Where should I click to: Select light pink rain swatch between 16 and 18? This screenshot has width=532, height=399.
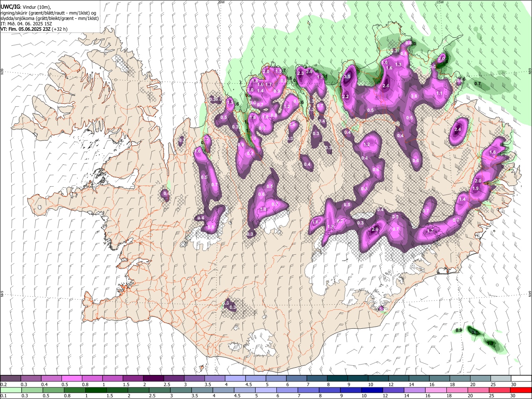click(436, 390)
